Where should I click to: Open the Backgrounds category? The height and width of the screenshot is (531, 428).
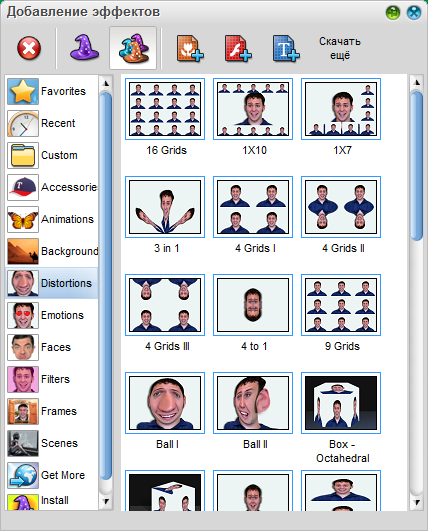(52, 251)
